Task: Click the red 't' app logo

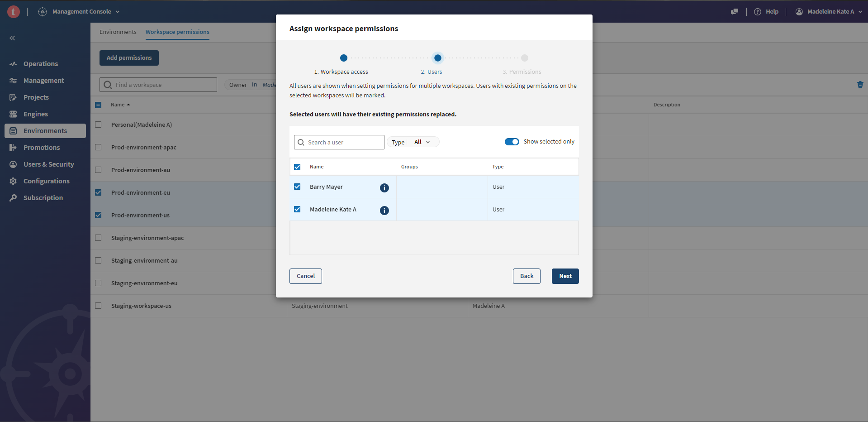Action: click(x=14, y=12)
